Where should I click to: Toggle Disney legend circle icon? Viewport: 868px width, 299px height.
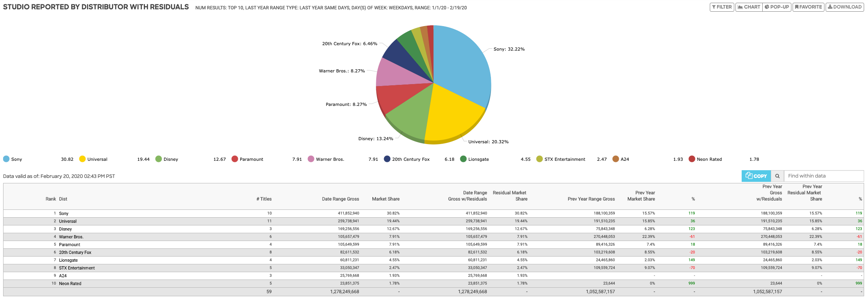(159, 159)
